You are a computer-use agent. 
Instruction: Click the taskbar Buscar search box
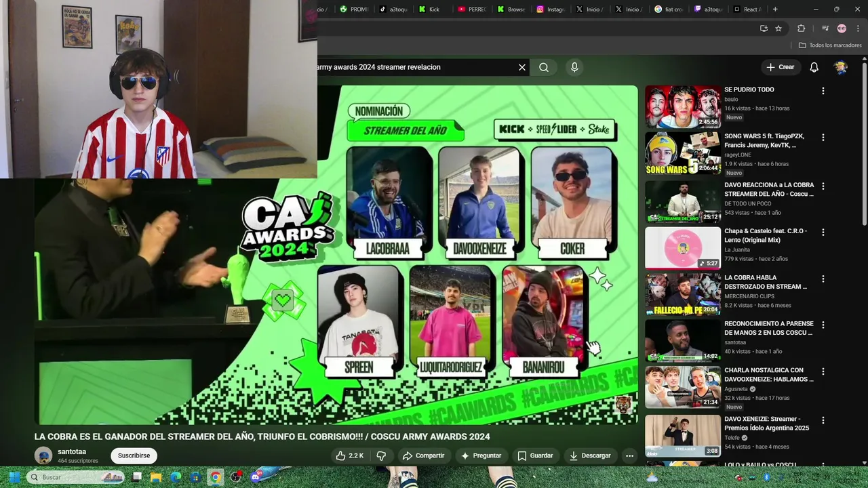75,477
